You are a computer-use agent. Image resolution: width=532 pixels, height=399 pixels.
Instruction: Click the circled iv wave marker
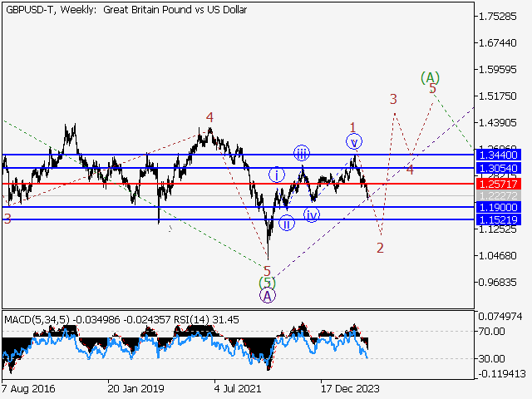(x=311, y=214)
